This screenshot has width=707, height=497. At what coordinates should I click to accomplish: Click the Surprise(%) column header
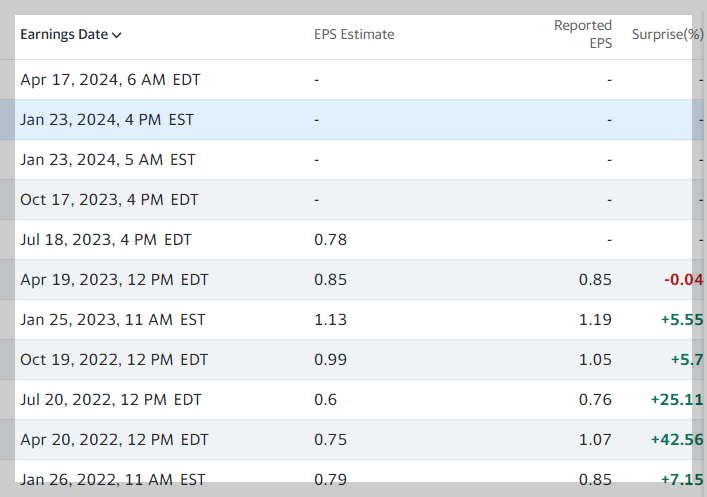[x=667, y=34]
